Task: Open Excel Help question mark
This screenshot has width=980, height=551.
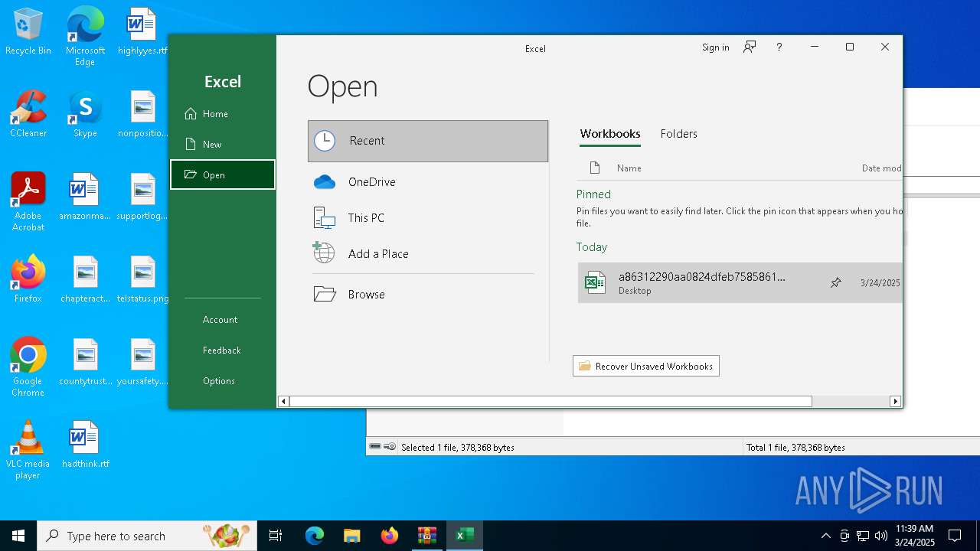Action: [x=779, y=47]
